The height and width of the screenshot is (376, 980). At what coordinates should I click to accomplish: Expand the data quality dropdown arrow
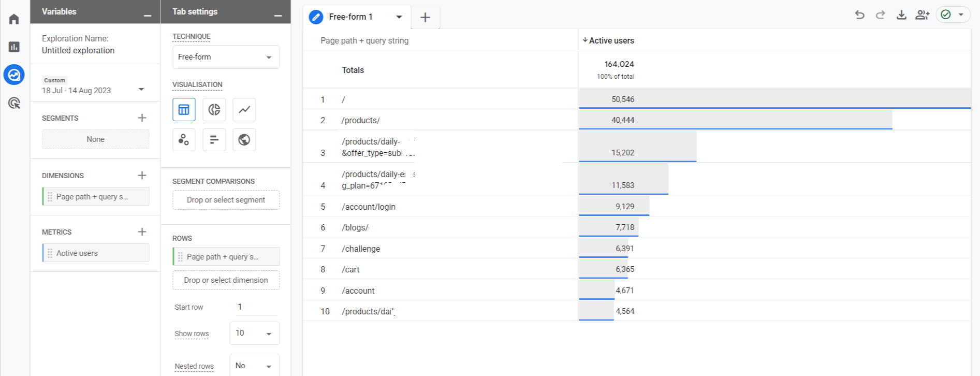tap(961, 15)
